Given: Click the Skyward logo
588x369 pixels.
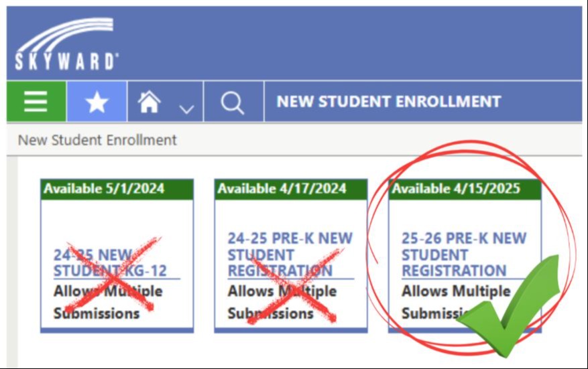Looking at the screenshot, I should pyautogui.click(x=66, y=46).
